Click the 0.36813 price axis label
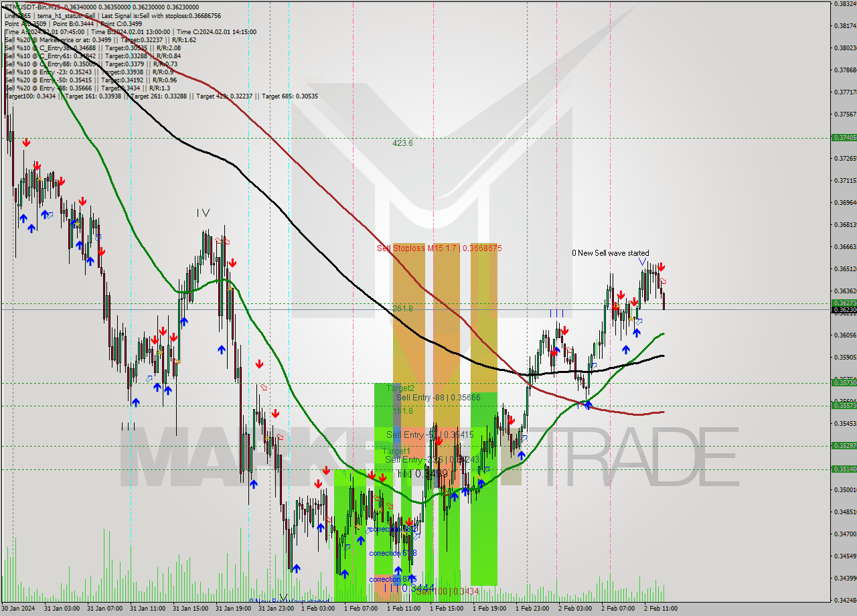This screenshot has height=616, width=857. click(x=845, y=225)
